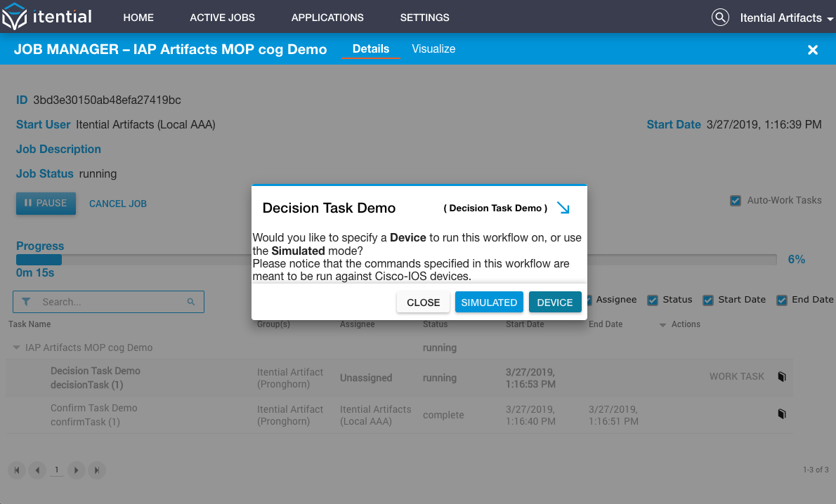The width and height of the screenshot is (836, 504).
Task: Click the job ID 3bd3e30150ab48efa27419bc
Action: tap(107, 100)
